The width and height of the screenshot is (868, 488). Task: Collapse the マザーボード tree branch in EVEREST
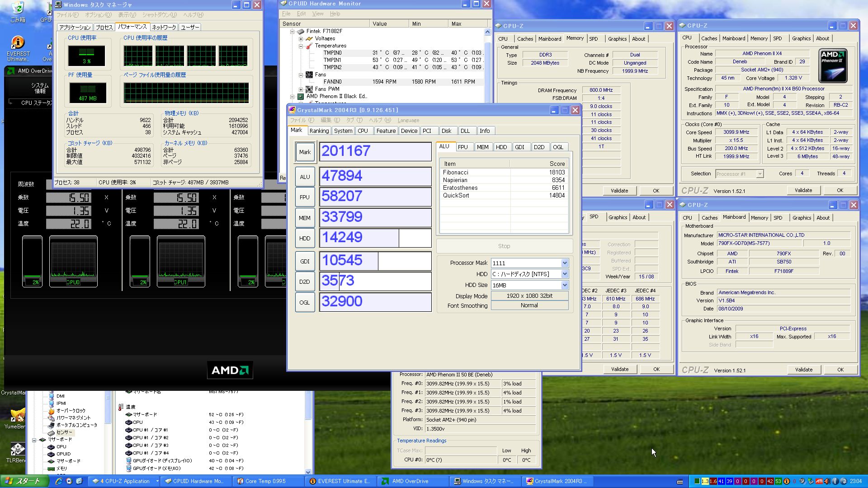[x=34, y=440]
